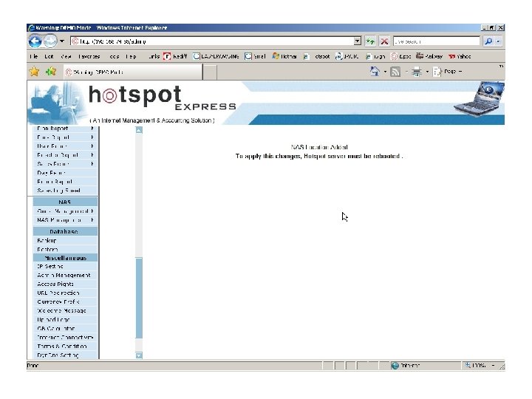Open URL Redirection in sidebar
Viewport: 532px width, 399px height.
coord(58,293)
